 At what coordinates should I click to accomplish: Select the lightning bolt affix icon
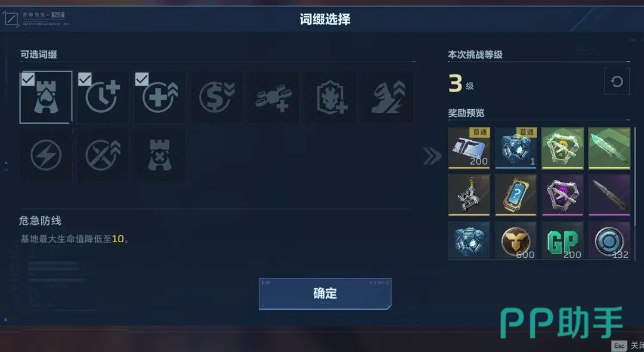point(46,155)
